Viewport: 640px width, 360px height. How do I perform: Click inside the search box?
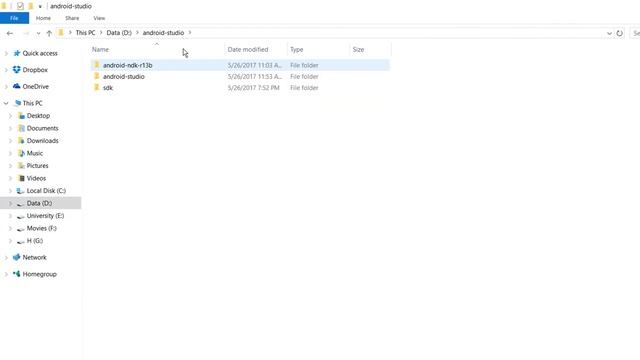635,33
